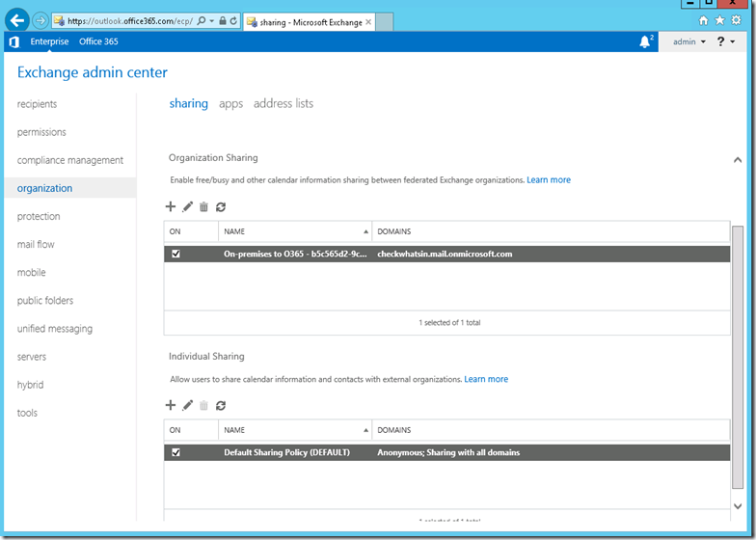Image resolution: width=756 pixels, height=540 pixels.
Task: Open the browser Home icon
Action: (x=704, y=20)
